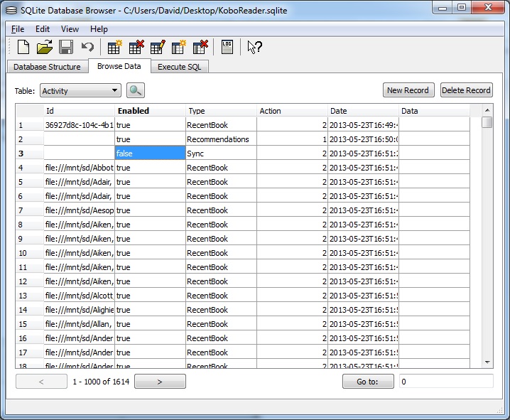Click the Enabled column header
This screenshot has height=420, width=510.
click(151, 111)
